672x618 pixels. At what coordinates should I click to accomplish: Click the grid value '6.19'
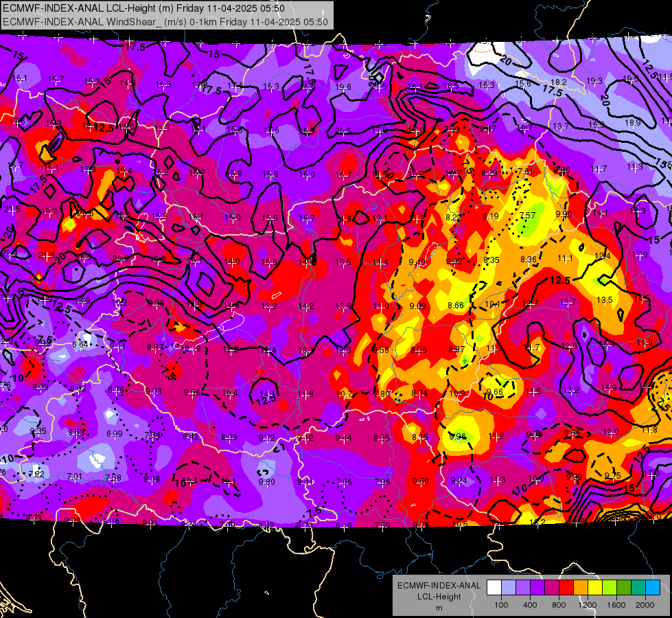click(x=491, y=216)
